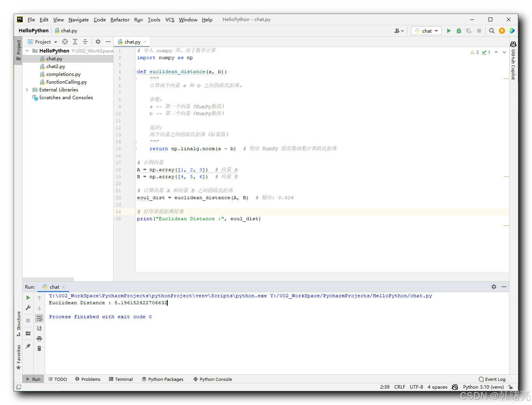Hide the Project tool window

108,42
